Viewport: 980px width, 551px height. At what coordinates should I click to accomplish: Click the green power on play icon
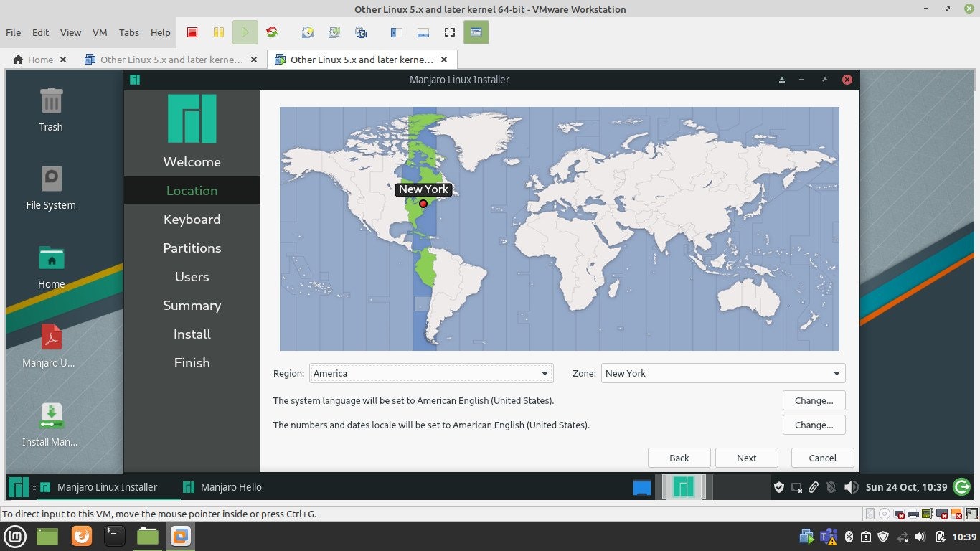click(245, 32)
